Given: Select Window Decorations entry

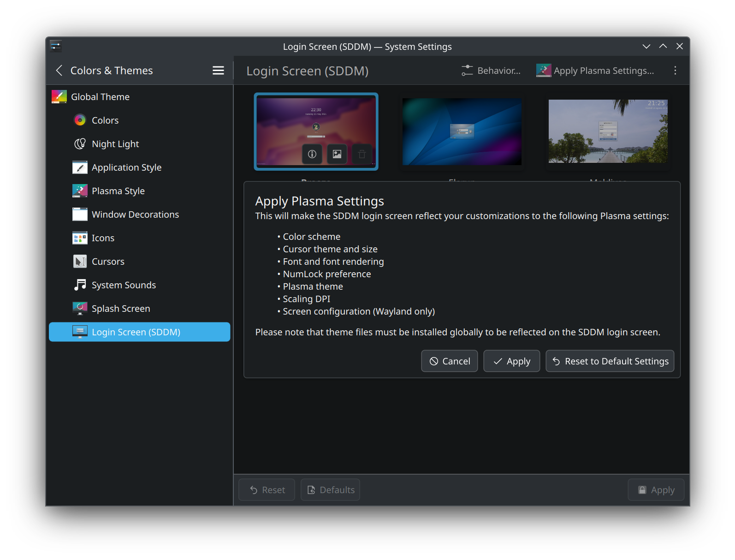Looking at the screenshot, I should 139,214.
